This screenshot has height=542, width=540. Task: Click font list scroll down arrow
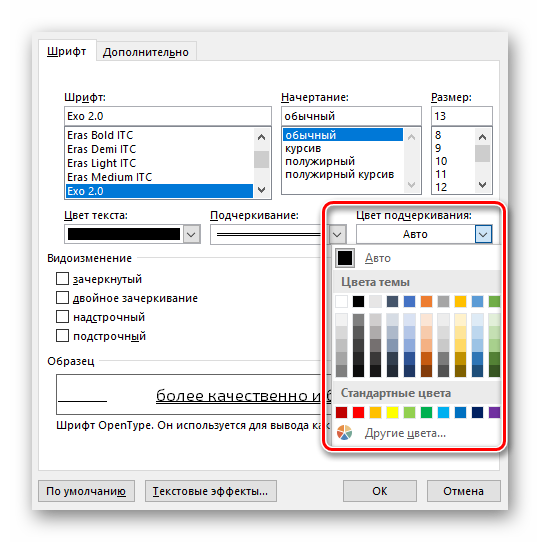(261, 189)
